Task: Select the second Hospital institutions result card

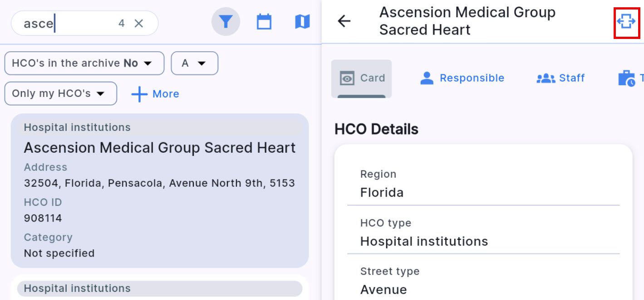Action: click(159, 288)
